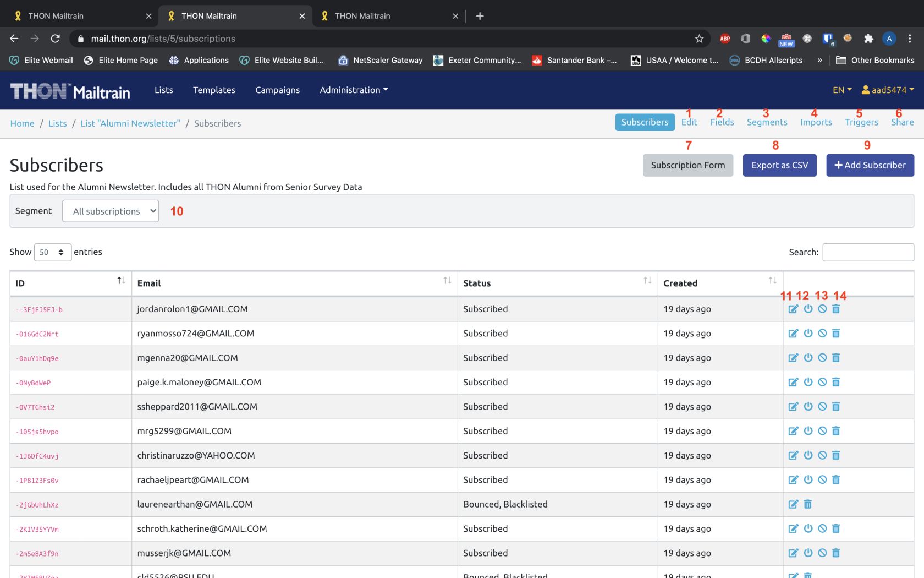Open the Show entries count selector
Screen dimensions: 924x578
[x=53, y=252]
